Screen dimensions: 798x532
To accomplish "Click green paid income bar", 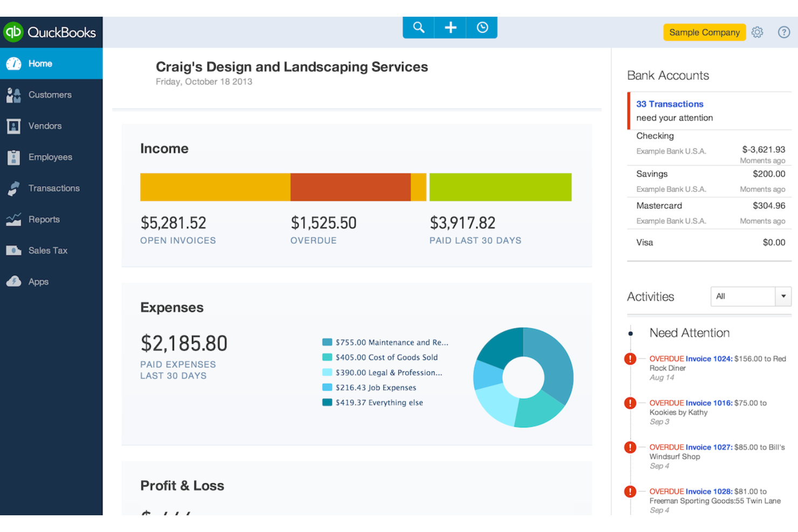I will [500, 187].
